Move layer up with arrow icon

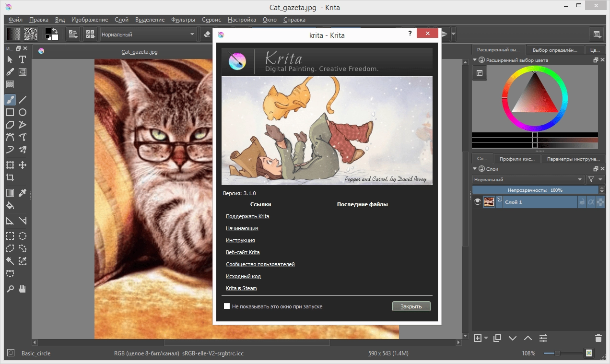click(x=528, y=338)
